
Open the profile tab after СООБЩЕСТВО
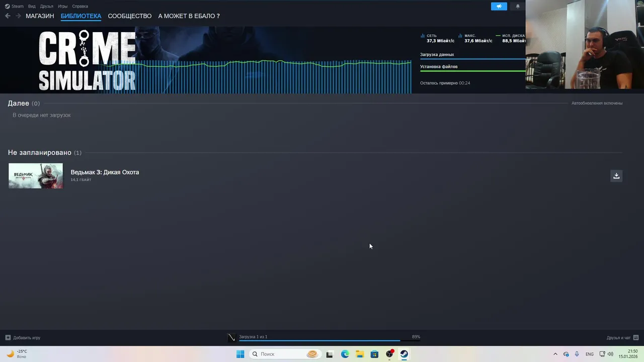[189, 16]
